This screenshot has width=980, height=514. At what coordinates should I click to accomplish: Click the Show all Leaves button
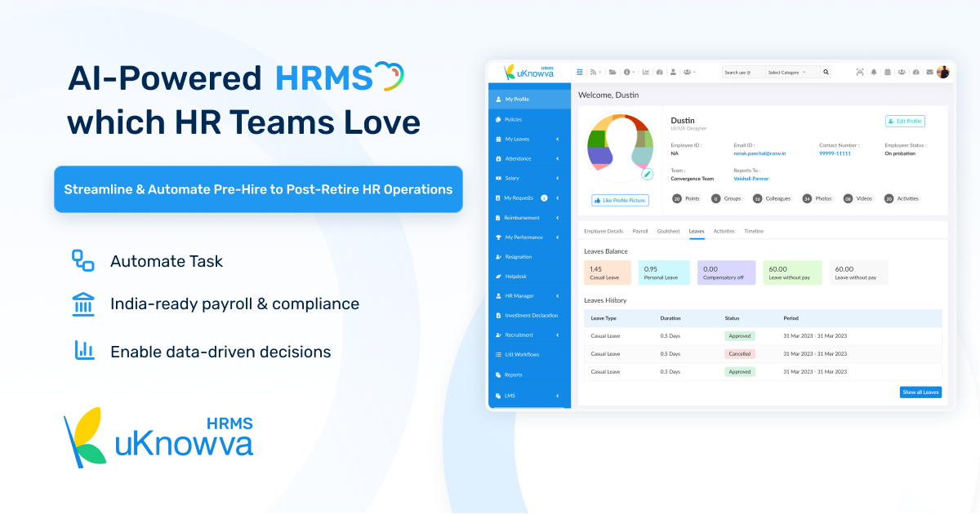[x=920, y=392]
